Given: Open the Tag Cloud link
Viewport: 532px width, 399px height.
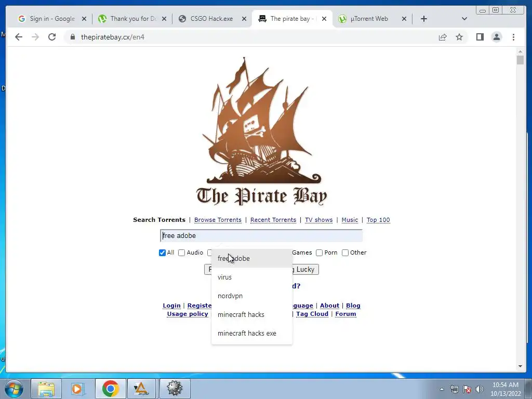Looking at the screenshot, I should (x=312, y=314).
